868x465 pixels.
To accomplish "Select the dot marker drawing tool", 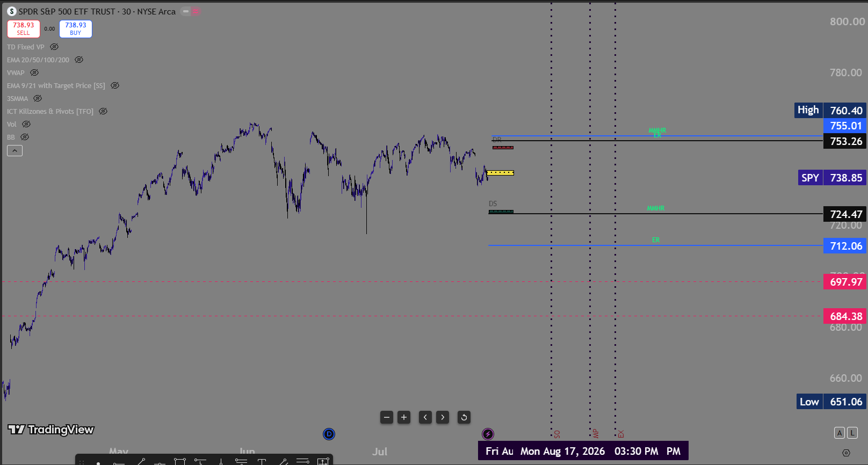I will [x=98, y=462].
